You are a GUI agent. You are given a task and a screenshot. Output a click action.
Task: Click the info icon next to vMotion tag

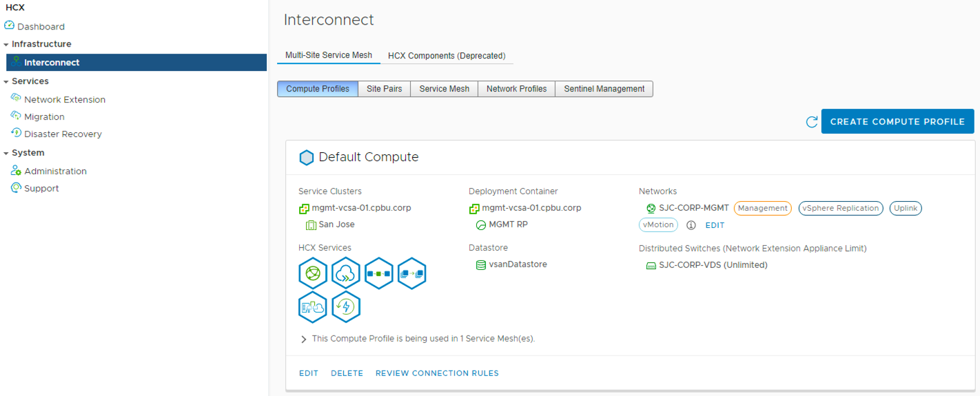tap(691, 225)
